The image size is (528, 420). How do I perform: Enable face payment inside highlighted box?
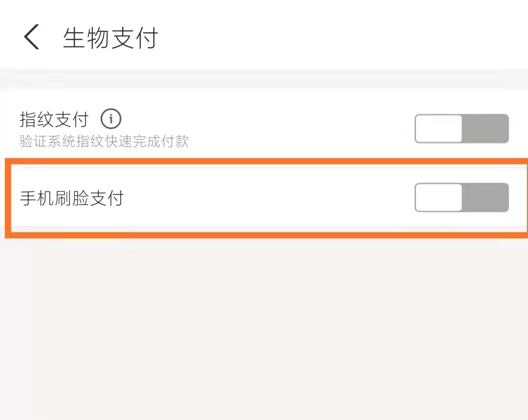(461, 197)
